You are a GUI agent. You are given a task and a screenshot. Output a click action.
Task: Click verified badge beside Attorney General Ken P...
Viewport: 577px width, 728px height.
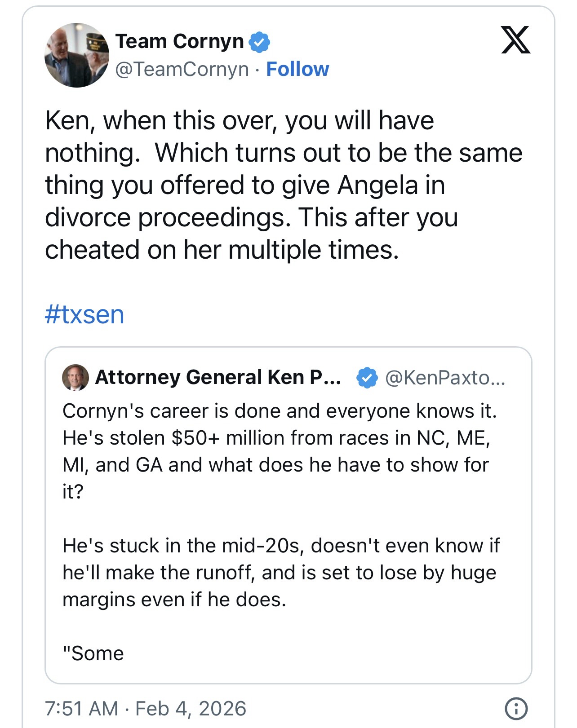click(367, 378)
